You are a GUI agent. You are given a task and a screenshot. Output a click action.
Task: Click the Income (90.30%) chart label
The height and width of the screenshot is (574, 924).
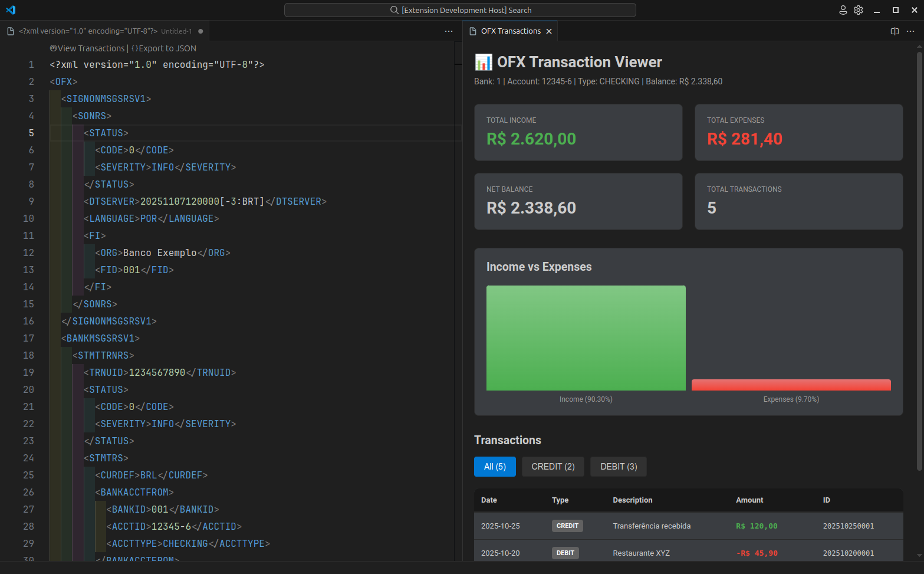(586, 399)
